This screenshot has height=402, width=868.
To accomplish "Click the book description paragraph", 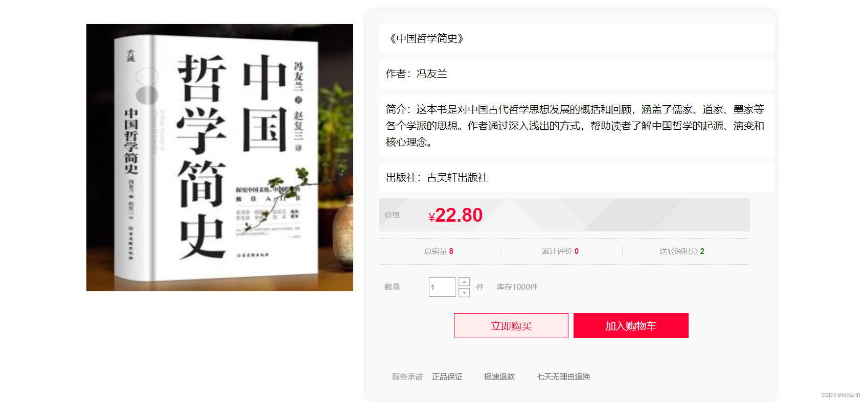I will tap(575, 126).
